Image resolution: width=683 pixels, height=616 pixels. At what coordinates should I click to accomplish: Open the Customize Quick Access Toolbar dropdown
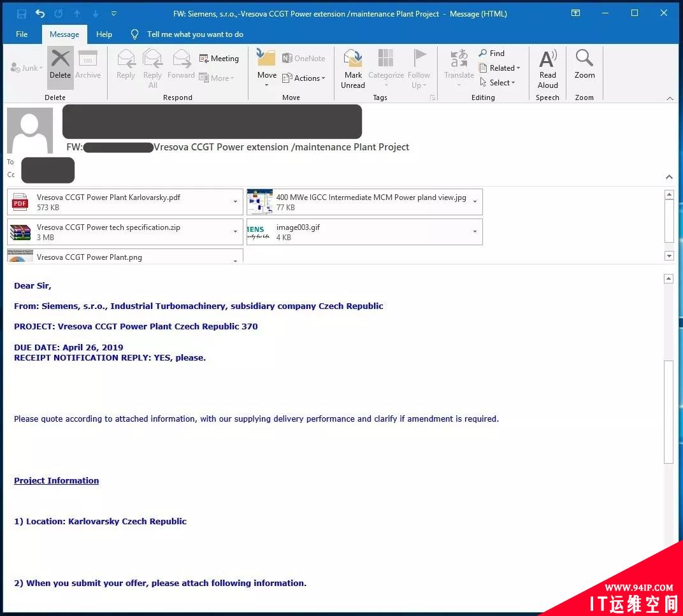tap(113, 14)
